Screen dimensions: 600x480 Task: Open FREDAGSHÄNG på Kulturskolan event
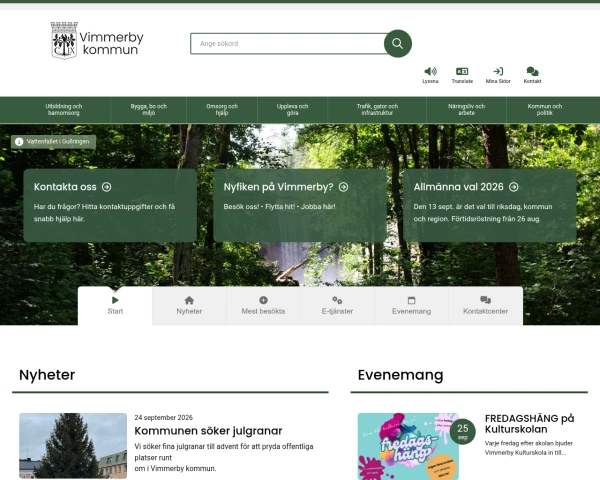pos(530,424)
